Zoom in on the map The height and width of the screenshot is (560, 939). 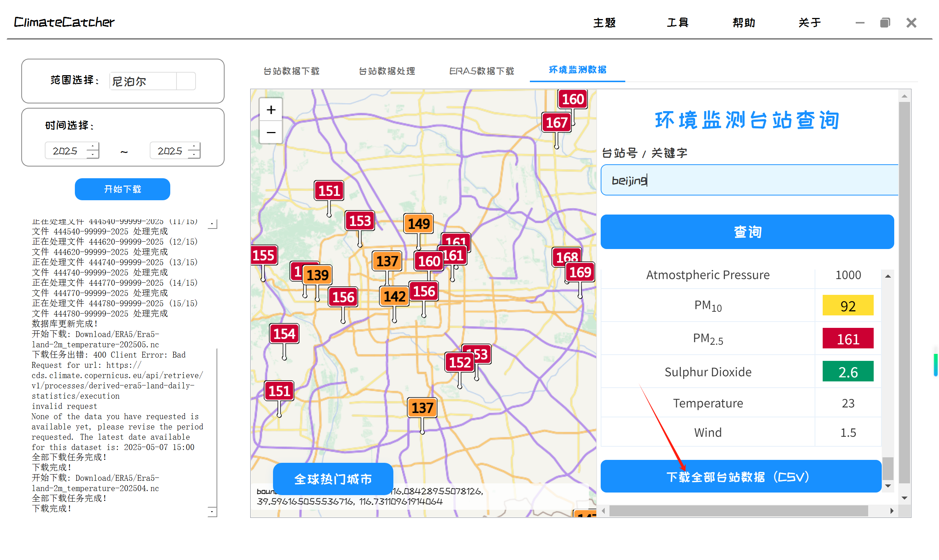click(271, 110)
